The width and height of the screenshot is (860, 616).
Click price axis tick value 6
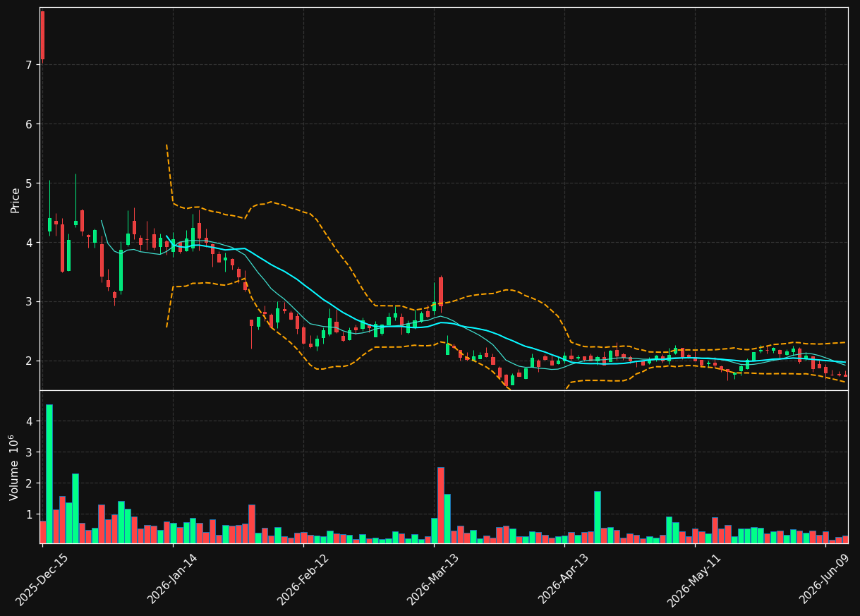tap(28, 124)
